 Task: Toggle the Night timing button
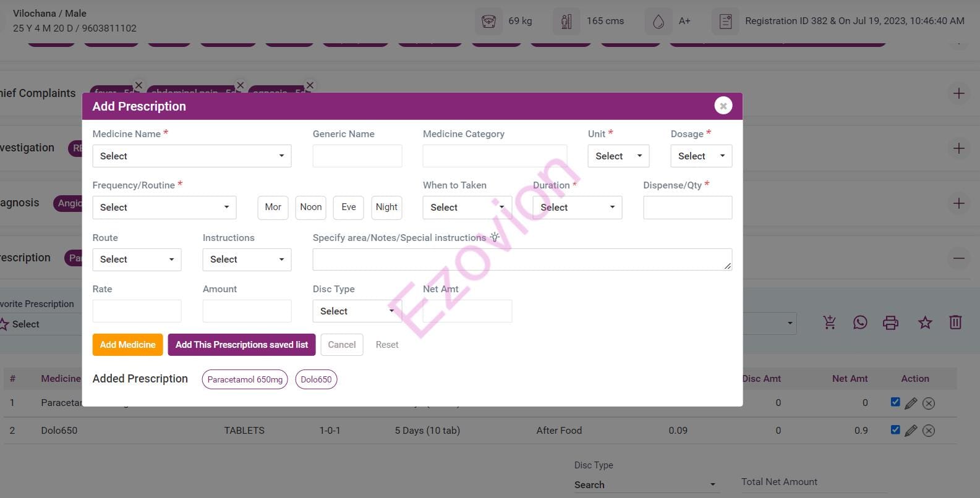(386, 208)
